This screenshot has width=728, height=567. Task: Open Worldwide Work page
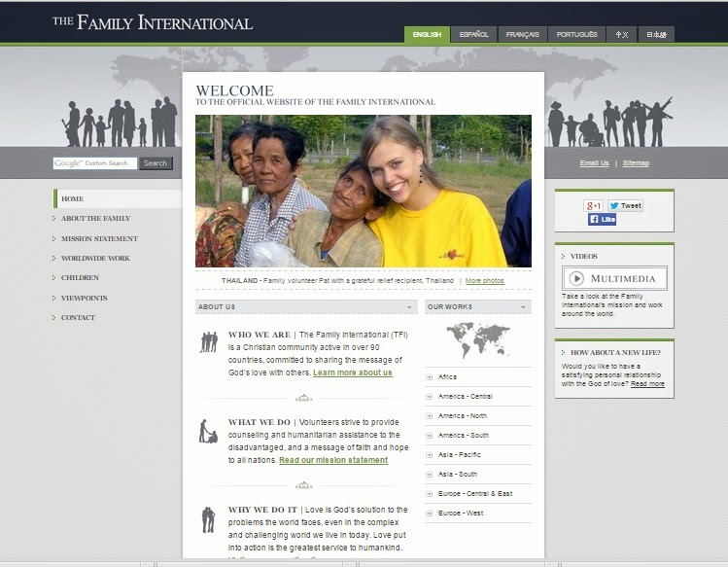tap(95, 259)
